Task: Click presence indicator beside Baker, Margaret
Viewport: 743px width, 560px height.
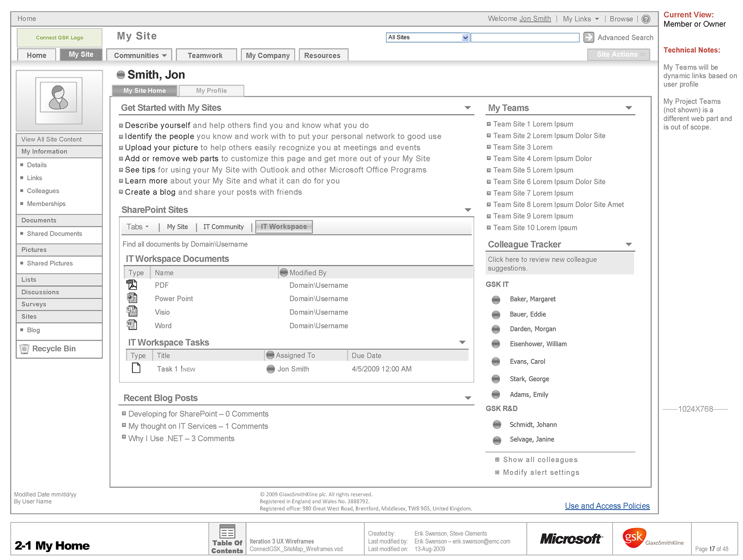Action: point(496,300)
